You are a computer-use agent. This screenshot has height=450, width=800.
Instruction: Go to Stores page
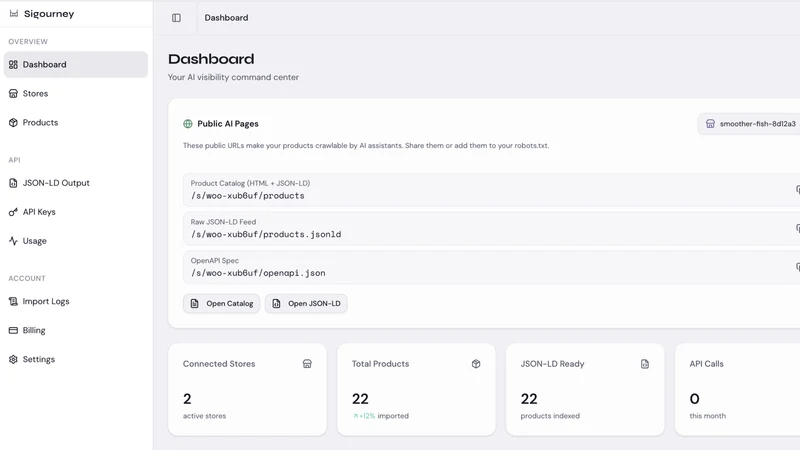point(76,93)
